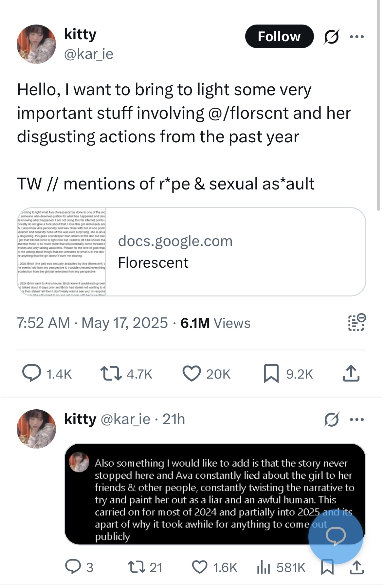Open the post summary icon beside views
This screenshot has height=588, width=383.
point(356,322)
